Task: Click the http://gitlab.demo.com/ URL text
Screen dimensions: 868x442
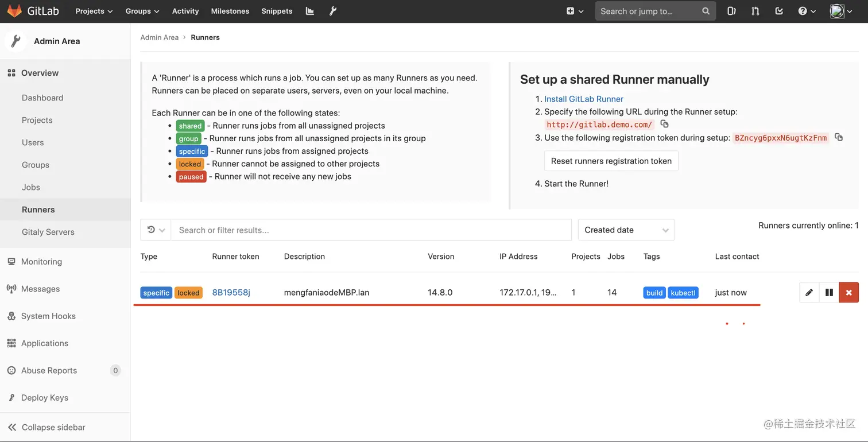Action: tap(599, 125)
